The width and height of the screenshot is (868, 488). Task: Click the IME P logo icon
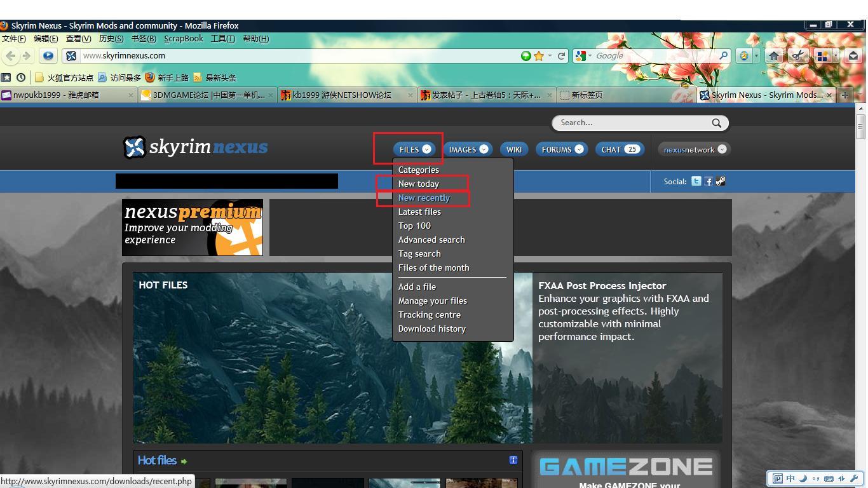point(778,478)
